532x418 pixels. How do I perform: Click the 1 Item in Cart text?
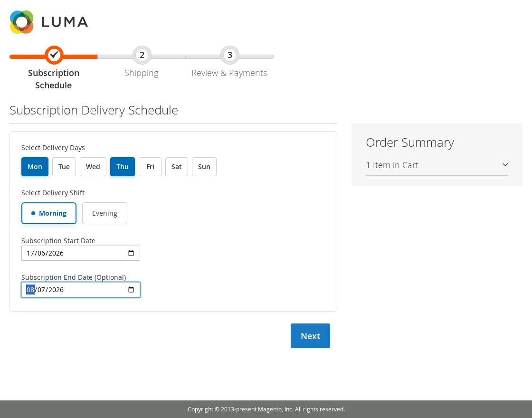(392, 165)
